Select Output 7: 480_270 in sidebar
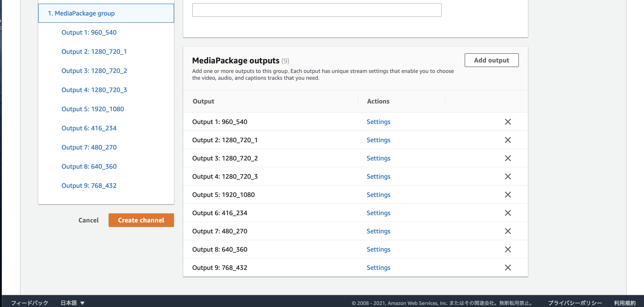The image size is (644, 307). [89, 147]
